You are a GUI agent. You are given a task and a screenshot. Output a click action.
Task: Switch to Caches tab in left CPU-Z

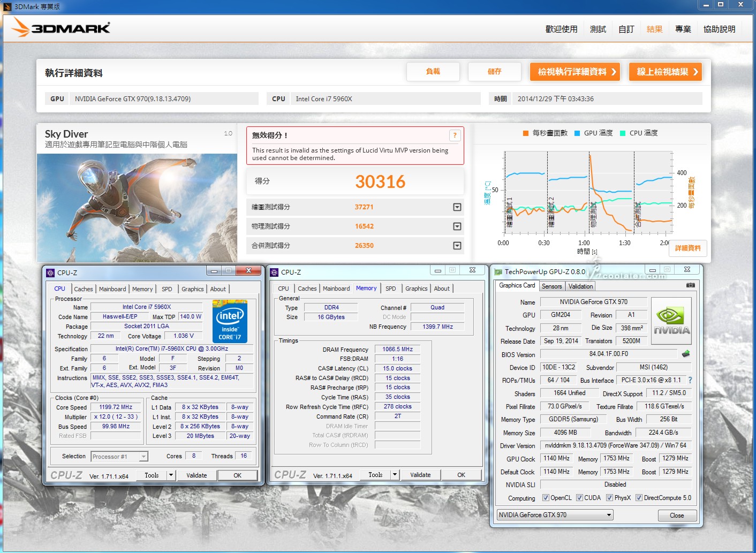pos(84,289)
